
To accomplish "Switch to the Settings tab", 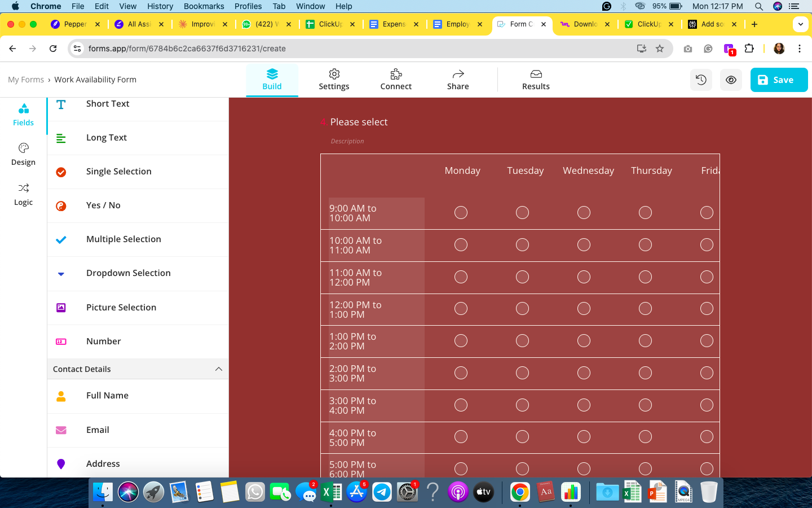I will point(334,80).
